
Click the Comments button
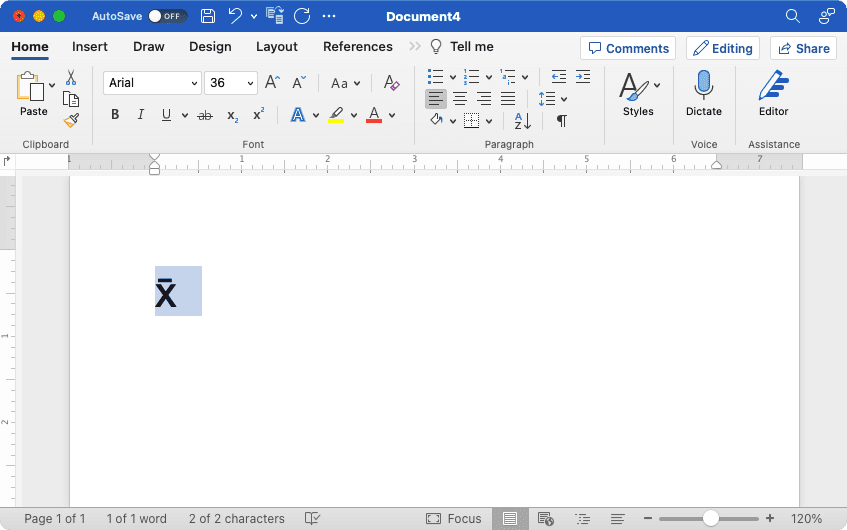(x=628, y=48)
